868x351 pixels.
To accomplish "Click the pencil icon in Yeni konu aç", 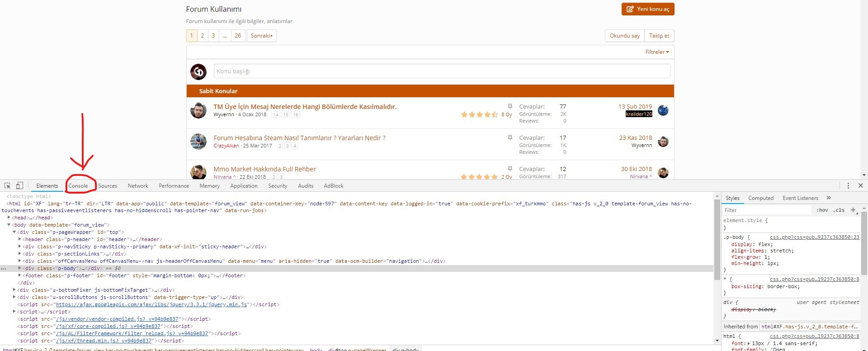I will coord(630,9).
